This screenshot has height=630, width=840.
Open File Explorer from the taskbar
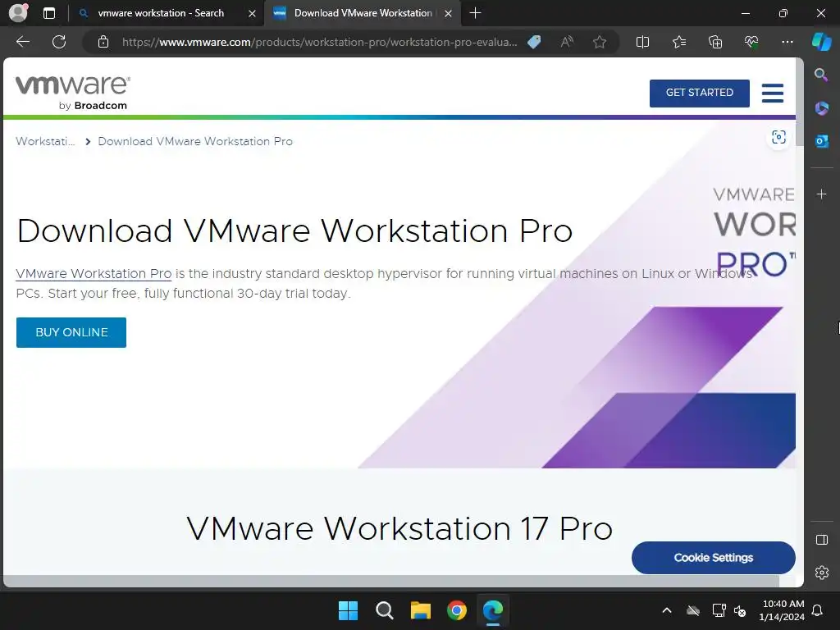[421, 610]
